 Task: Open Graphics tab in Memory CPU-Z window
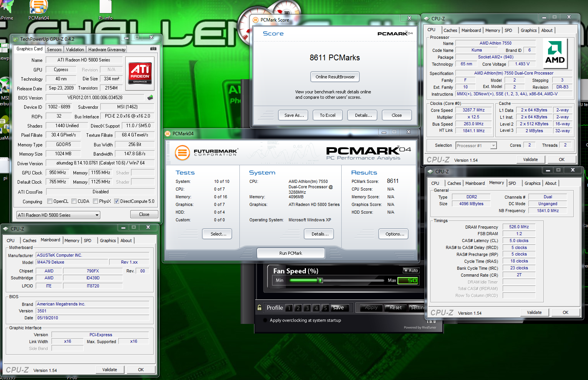point(533,183)
